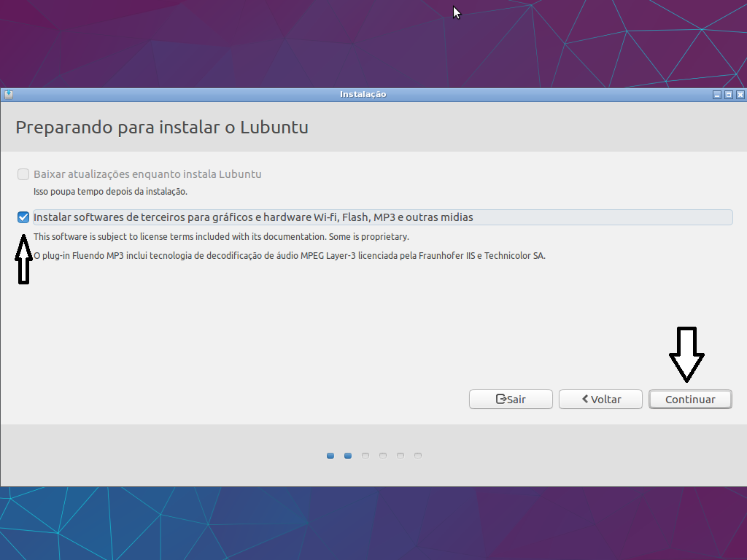This screenshot has height=560, width=747.
Task: Click 'Isso poupa tempo depois da instalação' text
Action: 111,192
